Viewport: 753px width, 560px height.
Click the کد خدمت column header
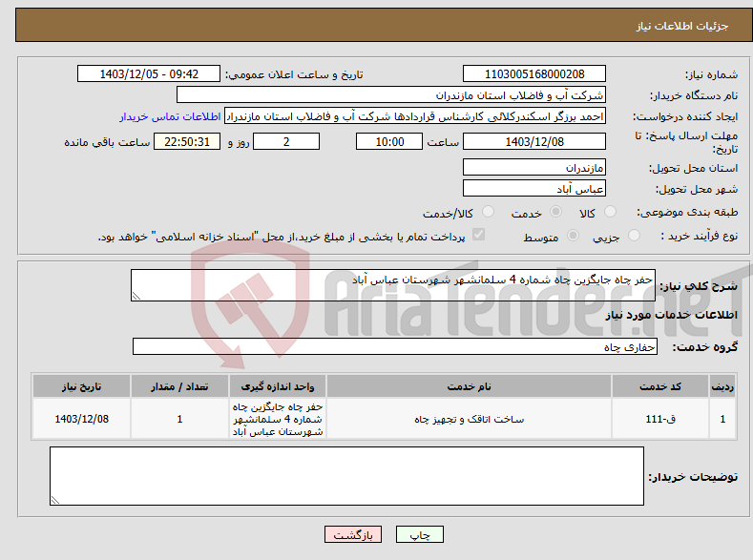click(659, 386)
